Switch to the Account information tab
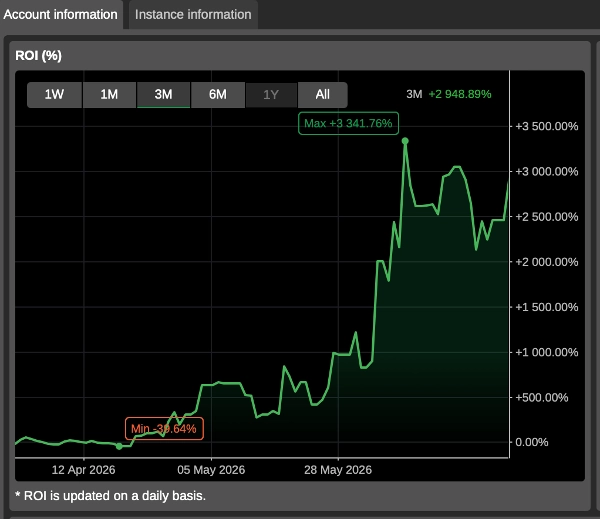 [60, 15]
